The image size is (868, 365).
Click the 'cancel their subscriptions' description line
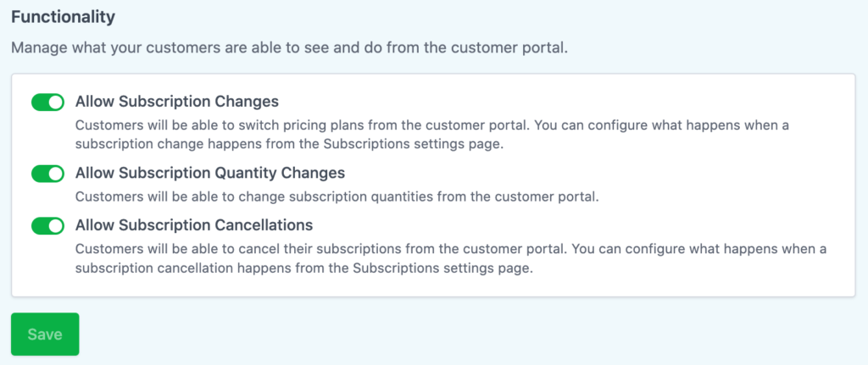pos(451,249)
